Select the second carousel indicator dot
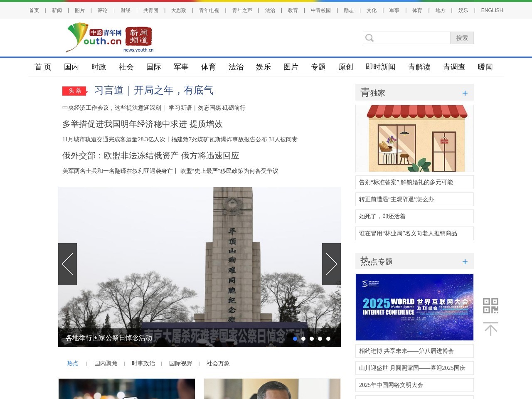Screen dimensions: 532x399 point(303,339)
